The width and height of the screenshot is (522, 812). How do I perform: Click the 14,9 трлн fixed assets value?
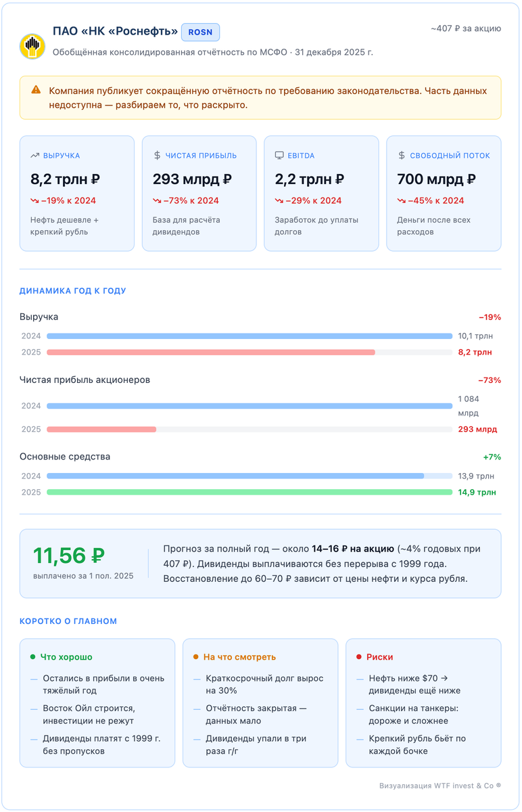tap(477, 493)
